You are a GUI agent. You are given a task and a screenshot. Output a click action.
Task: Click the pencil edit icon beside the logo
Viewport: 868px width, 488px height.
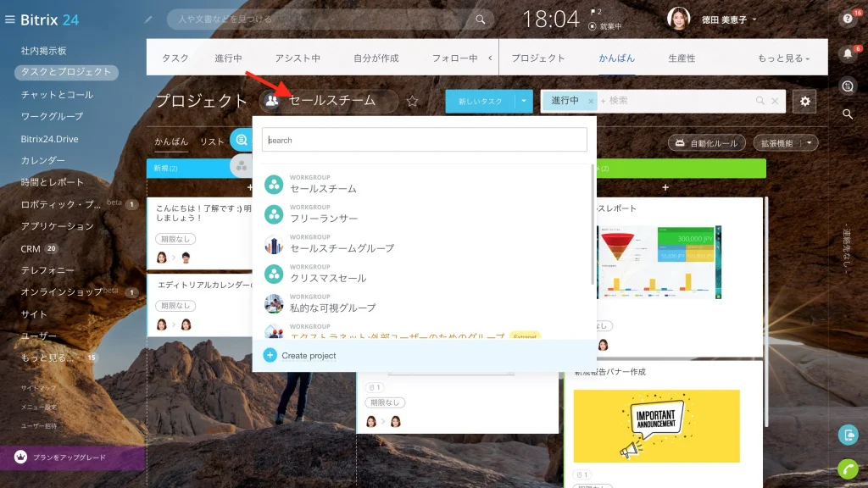click(x=148, y=19)
